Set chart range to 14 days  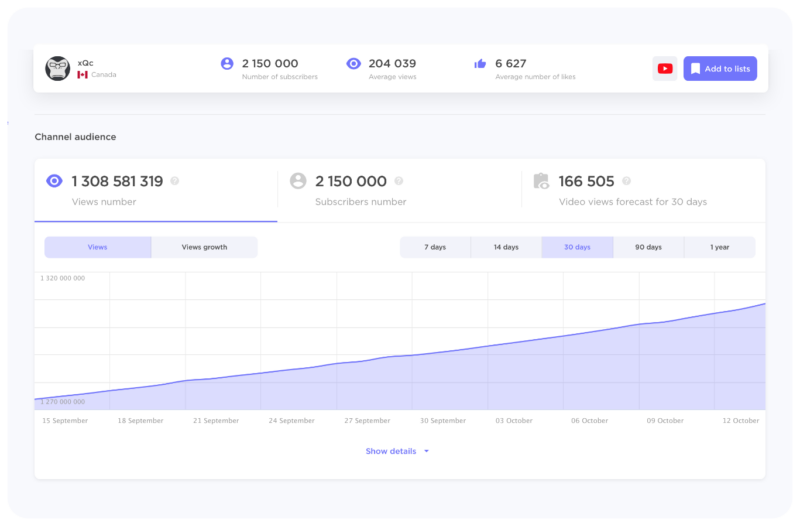[506, 247]
